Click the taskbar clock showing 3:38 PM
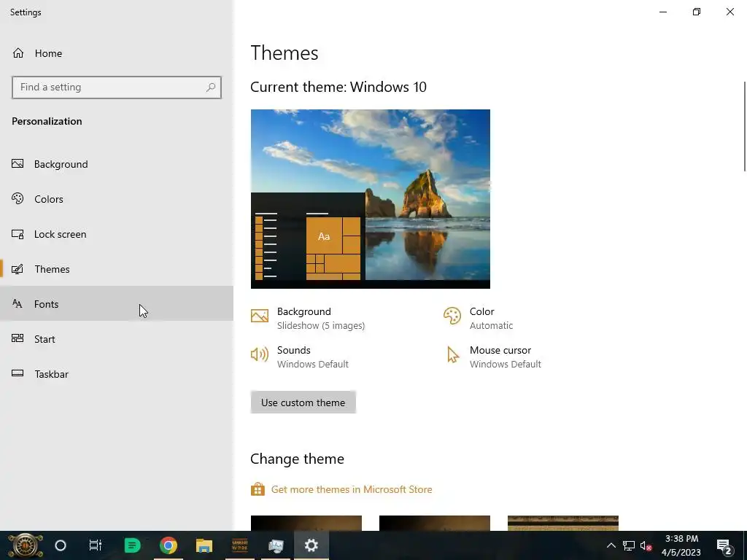 (x=681, y=545)
